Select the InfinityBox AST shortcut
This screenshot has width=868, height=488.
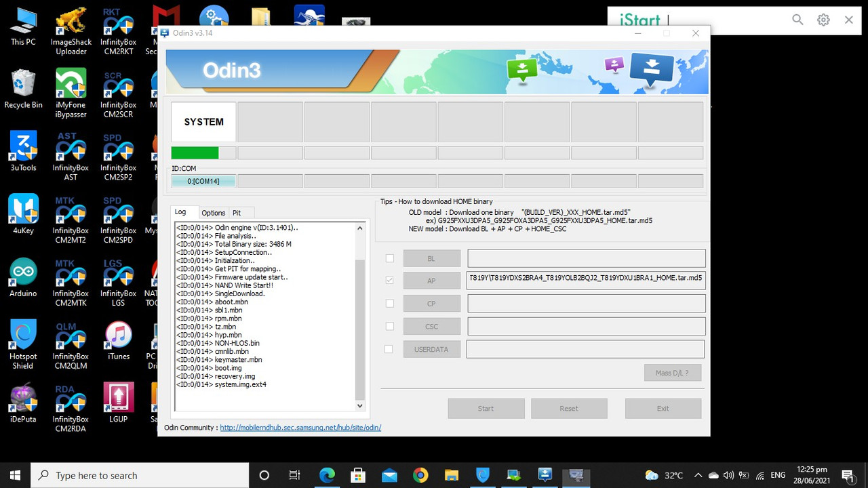point(71,157)
